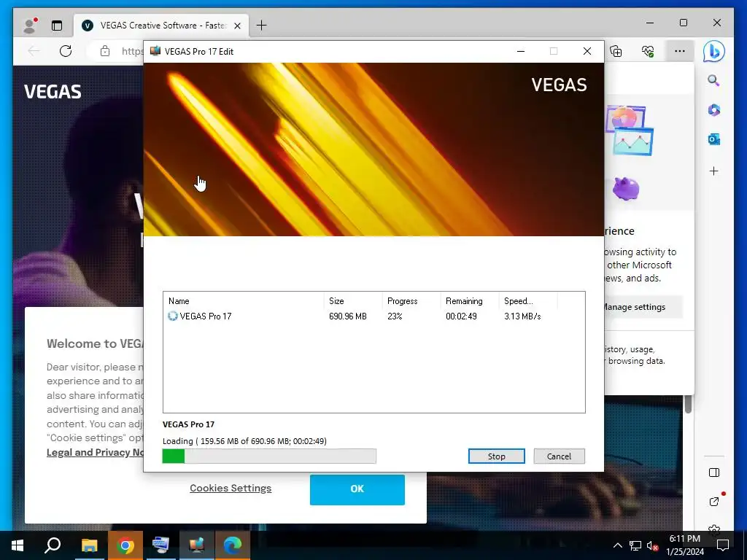Click the Progress column header
This screenshot has width=747, height=560.
(x=411, y=301)
